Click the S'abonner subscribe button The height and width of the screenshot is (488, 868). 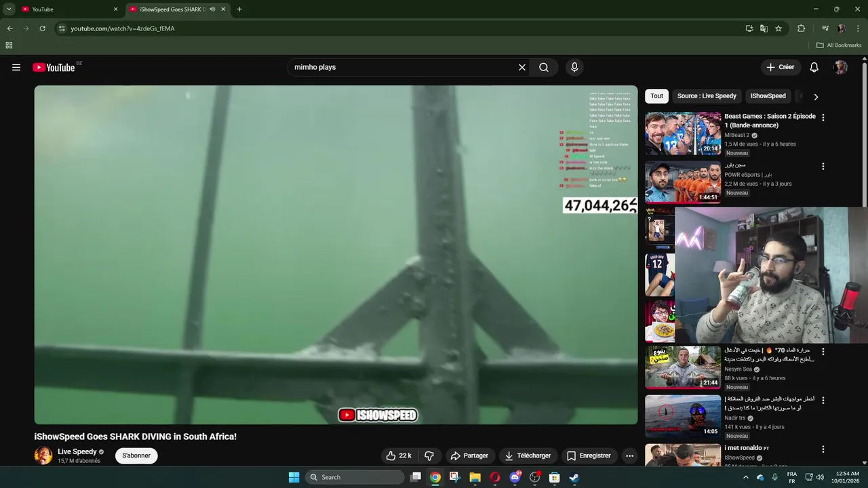click(x=136, y=455)
